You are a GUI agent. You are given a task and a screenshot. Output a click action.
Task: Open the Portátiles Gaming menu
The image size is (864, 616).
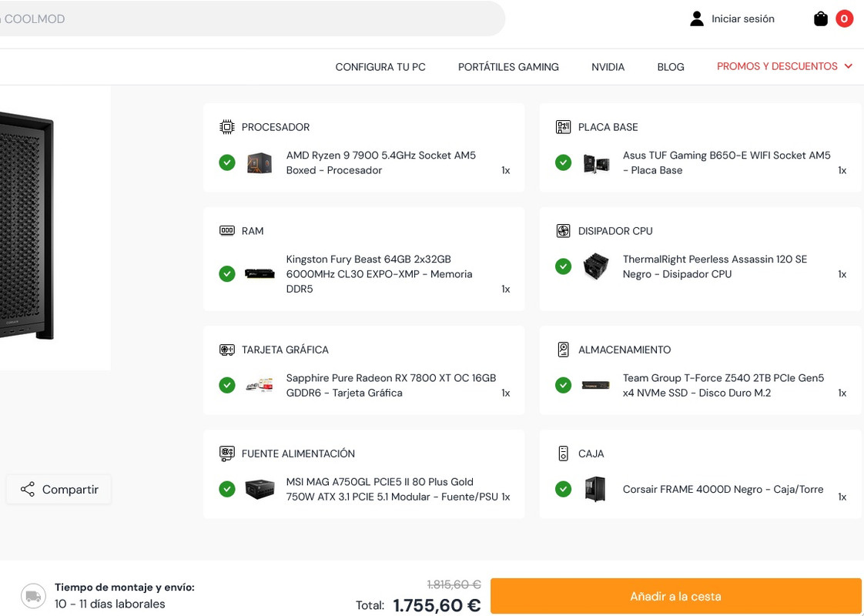pos(508,67)
